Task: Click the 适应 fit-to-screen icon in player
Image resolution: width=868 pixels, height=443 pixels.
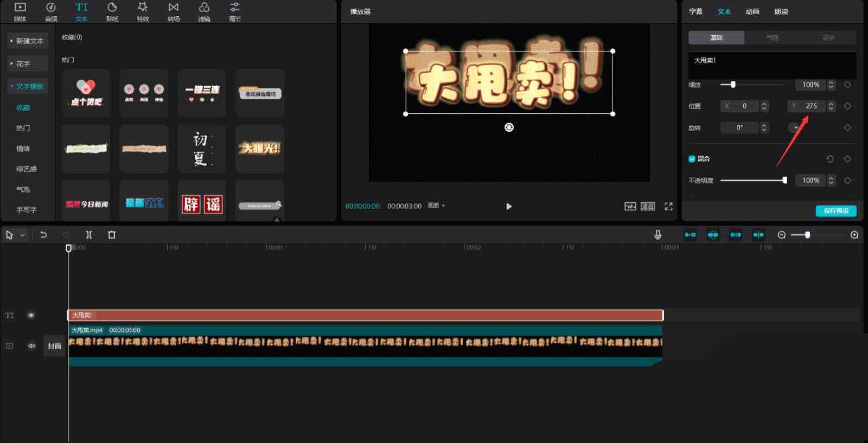Action: point(648,207)
